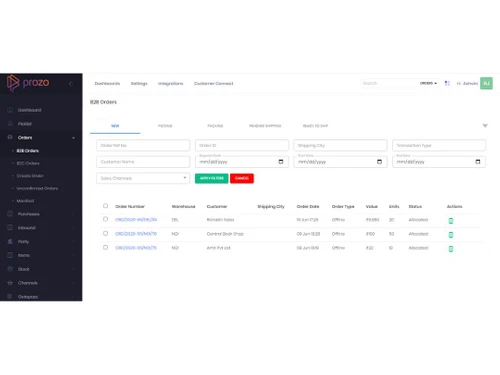Viewport: 500px width, 375px height.
Task: Go to B2C Orders in sidebar
Action: (x=28, y=163)
